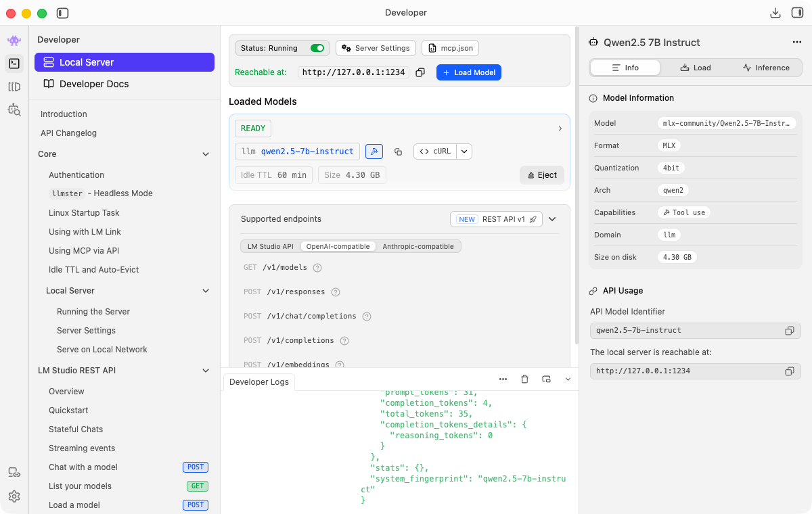Open the Developer Logs tab
Image resolution: width=812 pixels, height=514 pixels.
coord(259,382)
